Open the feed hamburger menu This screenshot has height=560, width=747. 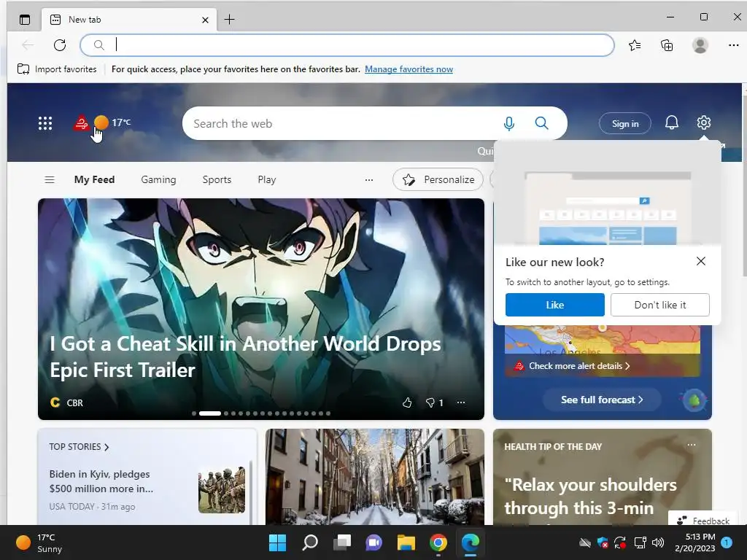tap(50, 180)
